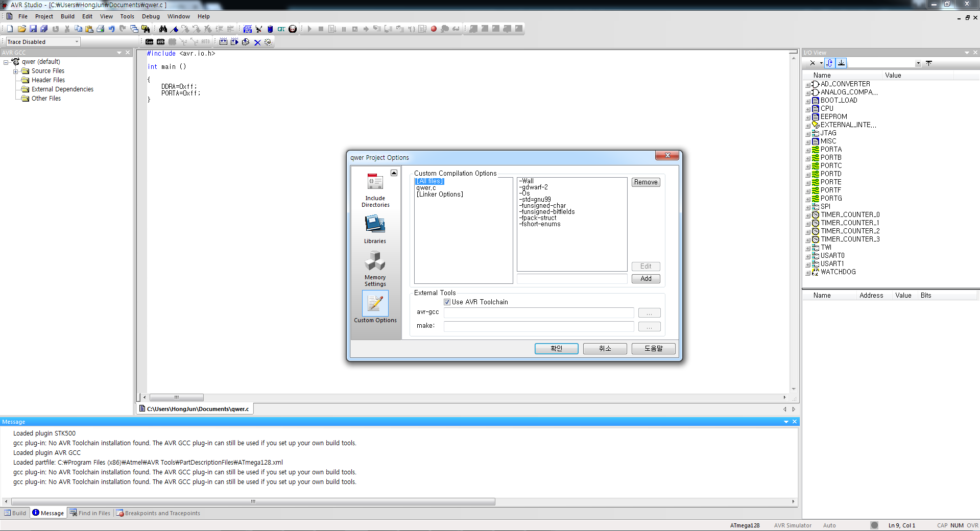Click the Find binoculars toolbar icon

[163, 29]
